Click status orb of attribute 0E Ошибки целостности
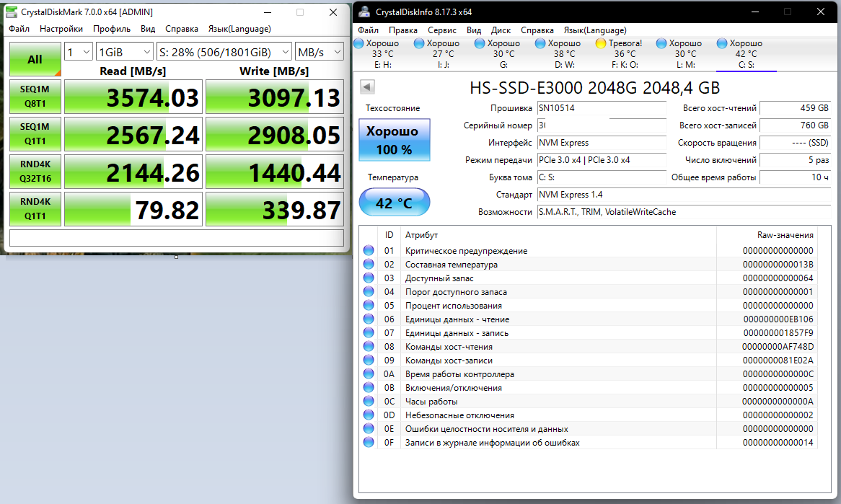 369,428
